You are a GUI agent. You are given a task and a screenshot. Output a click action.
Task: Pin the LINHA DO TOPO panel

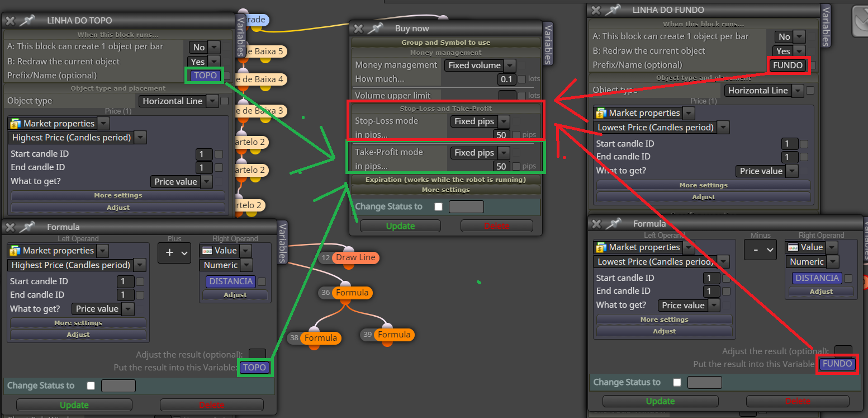27,21
